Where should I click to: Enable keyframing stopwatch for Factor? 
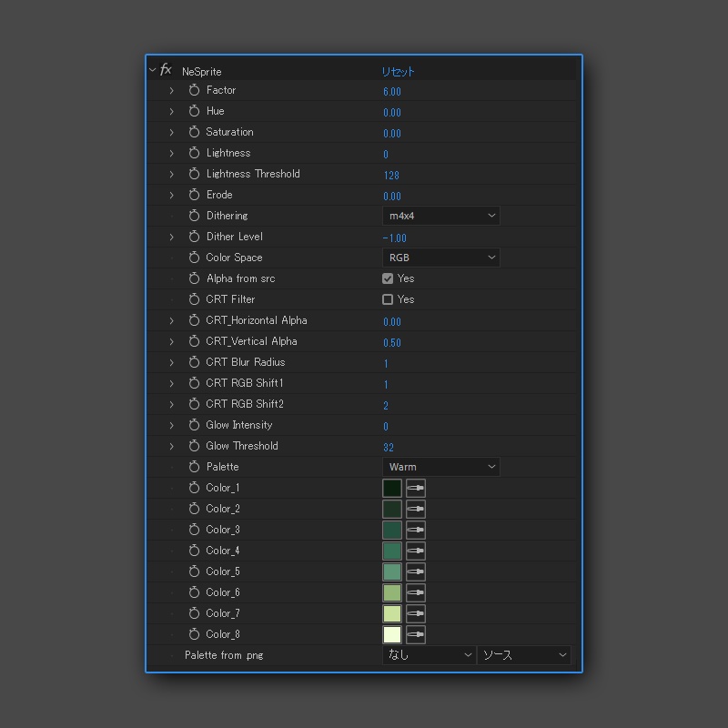[193, 90]
